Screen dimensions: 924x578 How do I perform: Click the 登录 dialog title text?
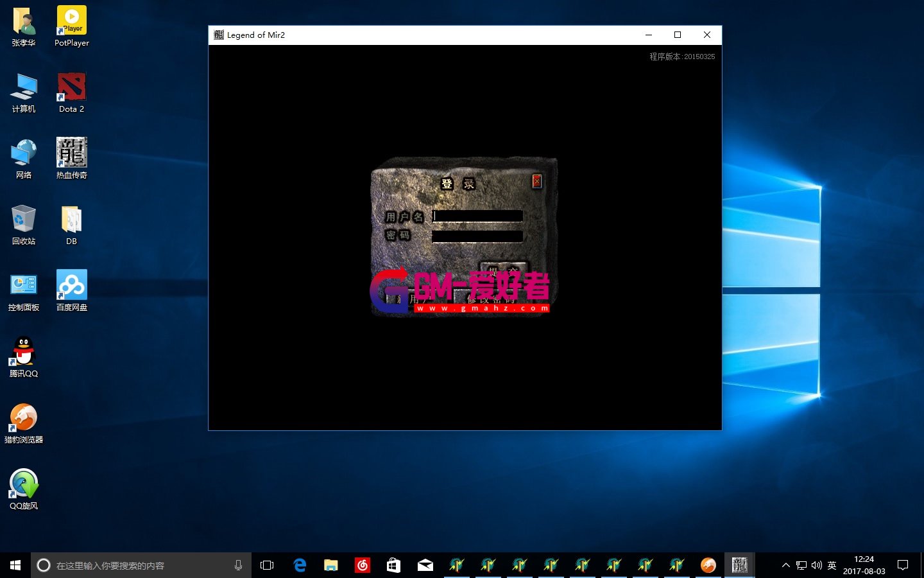pos(458,184)
